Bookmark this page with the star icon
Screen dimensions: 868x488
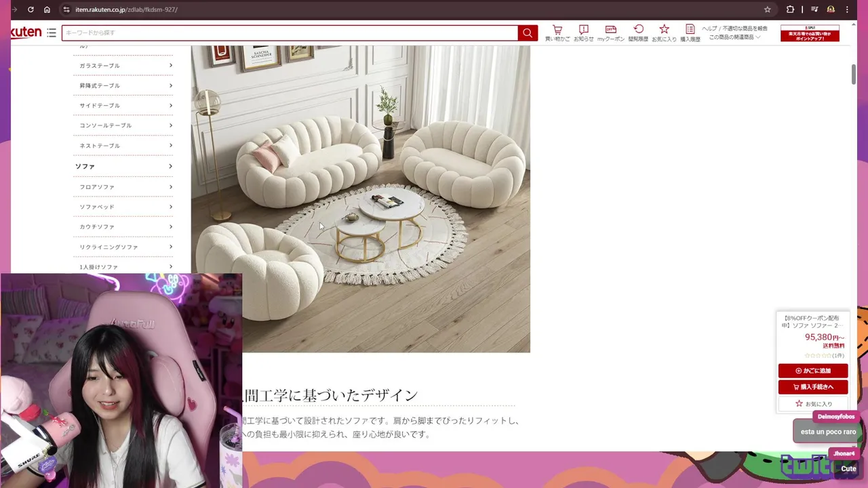pos(767,9)
